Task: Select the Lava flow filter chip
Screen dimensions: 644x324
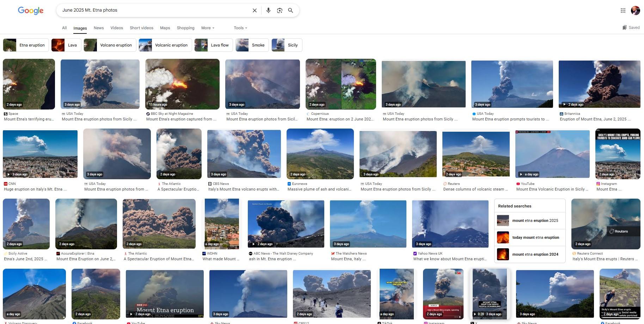Action: pyautogui.click(x=214, y=45)
